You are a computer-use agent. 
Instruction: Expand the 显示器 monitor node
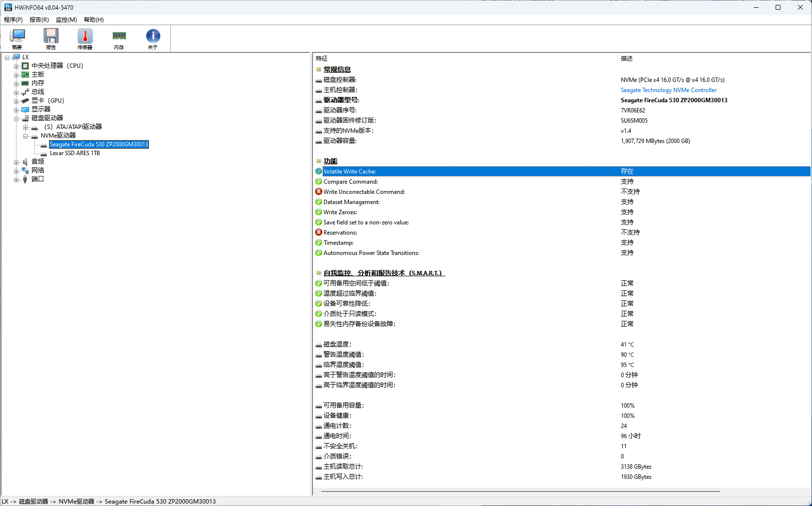tap(16, 110)
